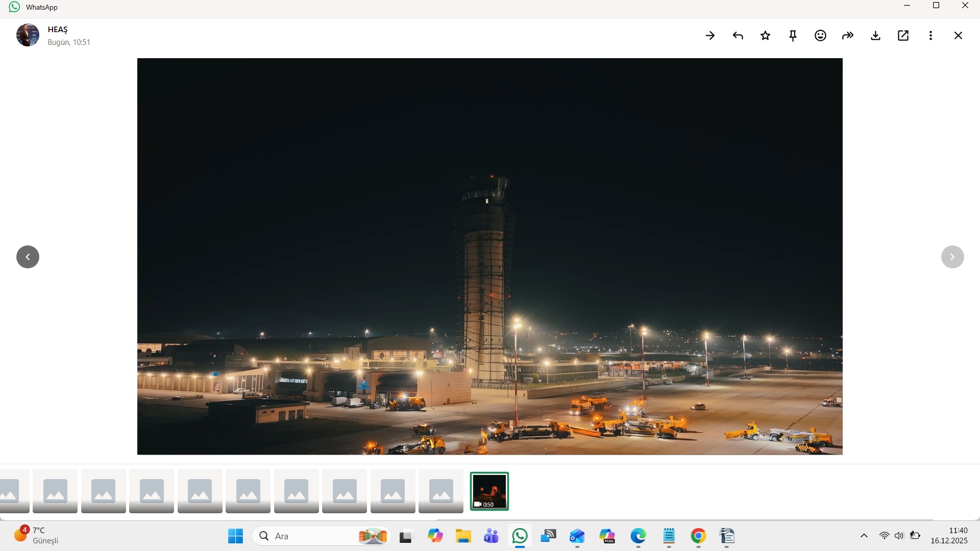Select the image thumbnail left of video
The image size is (980, 551).
pos(441,491)
